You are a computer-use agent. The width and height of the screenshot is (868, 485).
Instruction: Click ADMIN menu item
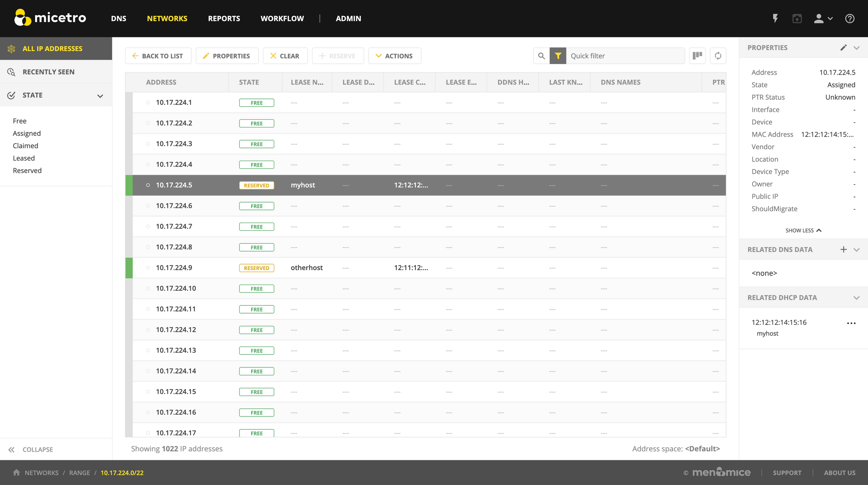[349, 18]
